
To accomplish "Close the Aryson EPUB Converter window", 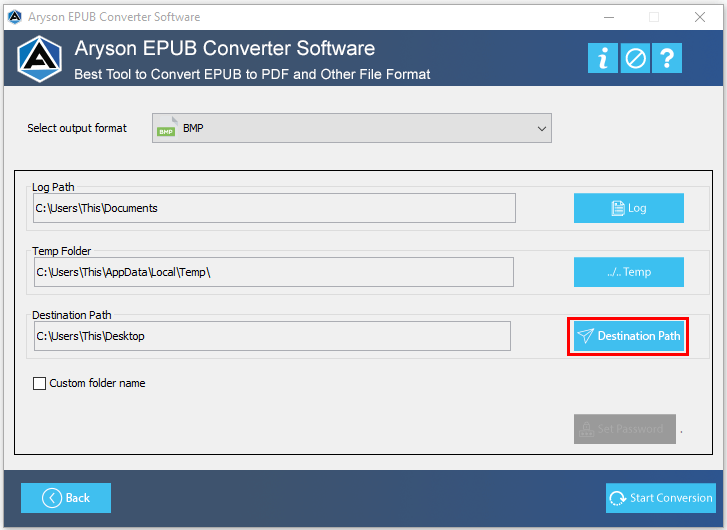I will click(x=700, y=17).
